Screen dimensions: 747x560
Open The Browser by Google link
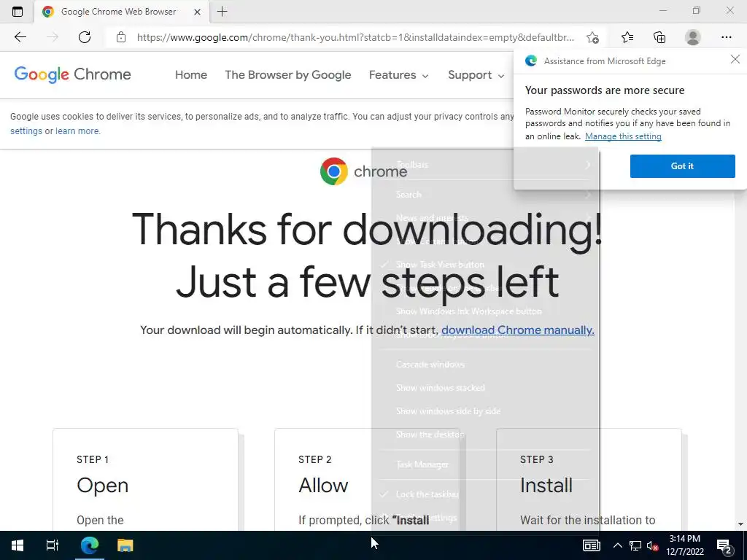point(287,75)
